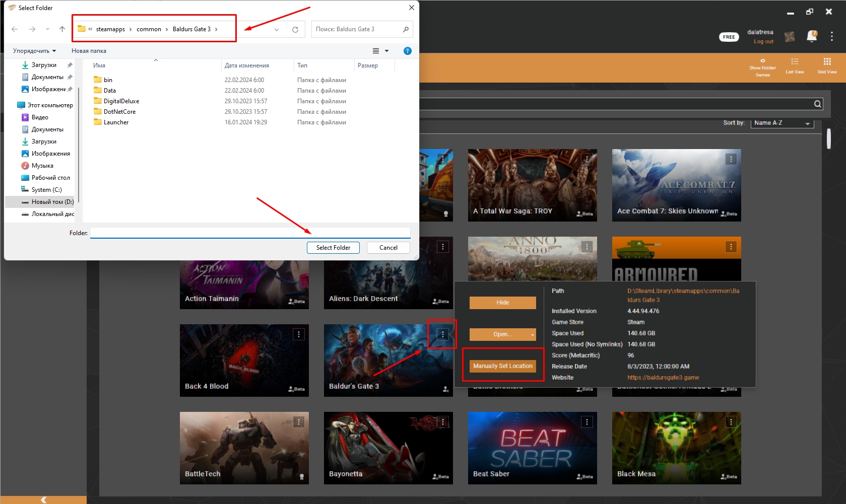Show hidden breadcrumb path chevrons
Viewport: 846px width, 504px height.
pyautogui.click(x=90, y=29)
